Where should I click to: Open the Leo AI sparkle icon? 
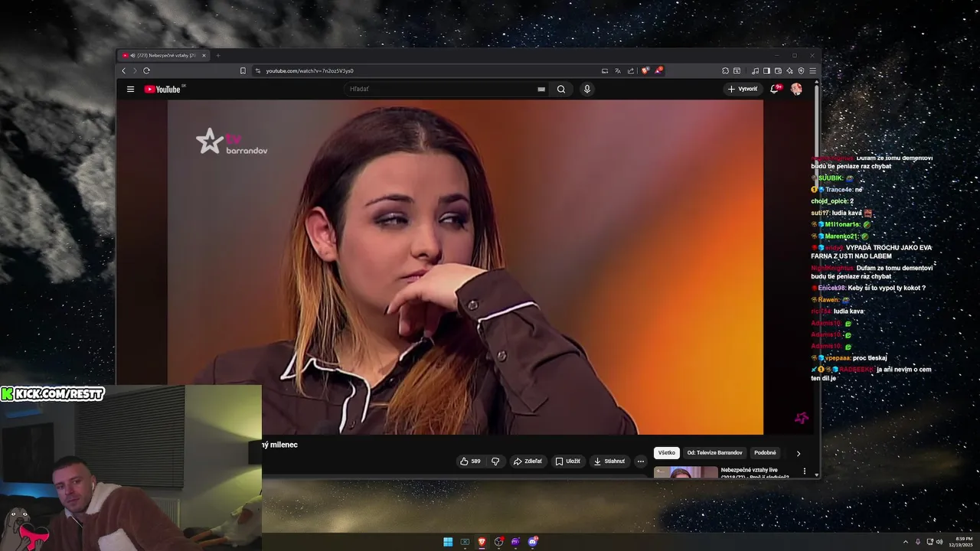pos(789,70)
